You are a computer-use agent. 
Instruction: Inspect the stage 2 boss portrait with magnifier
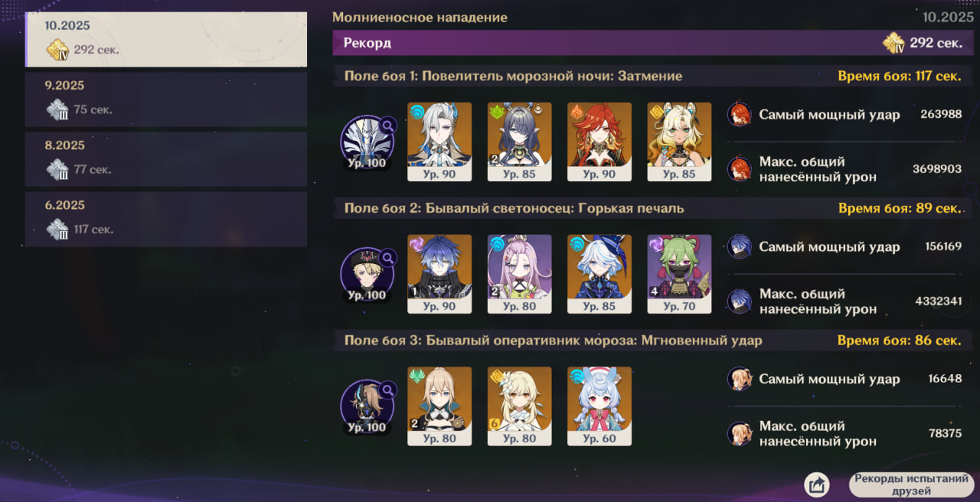(367, 274)
